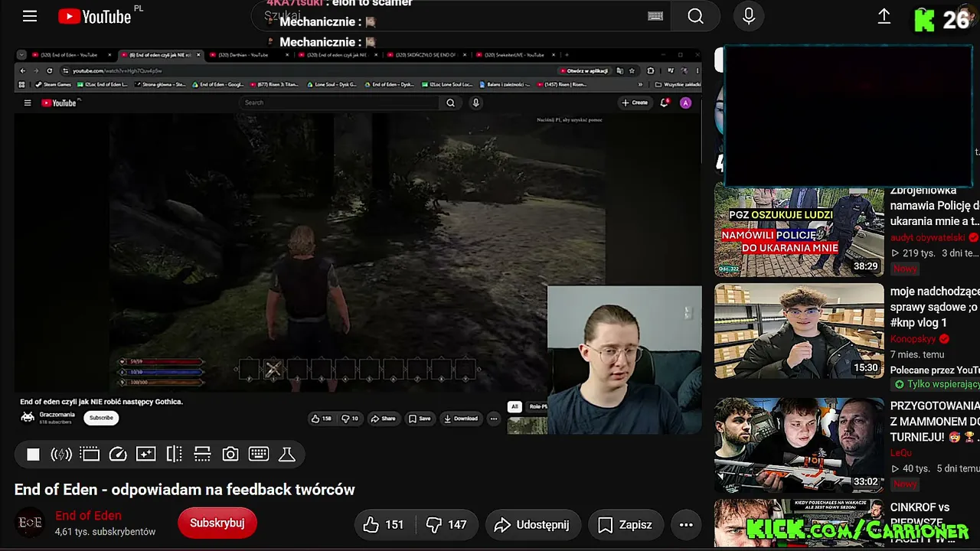Open the inner video's three-dot more menu
The width and height of the screenshot is (980, 551).
[494, 419]
